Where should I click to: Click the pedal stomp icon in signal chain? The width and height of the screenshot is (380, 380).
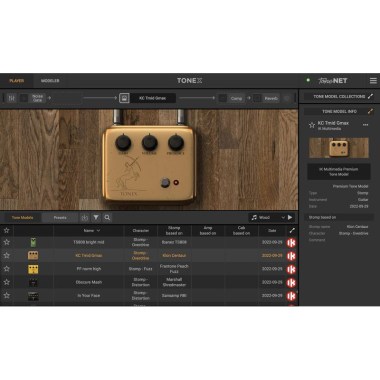tap(124, 98)
